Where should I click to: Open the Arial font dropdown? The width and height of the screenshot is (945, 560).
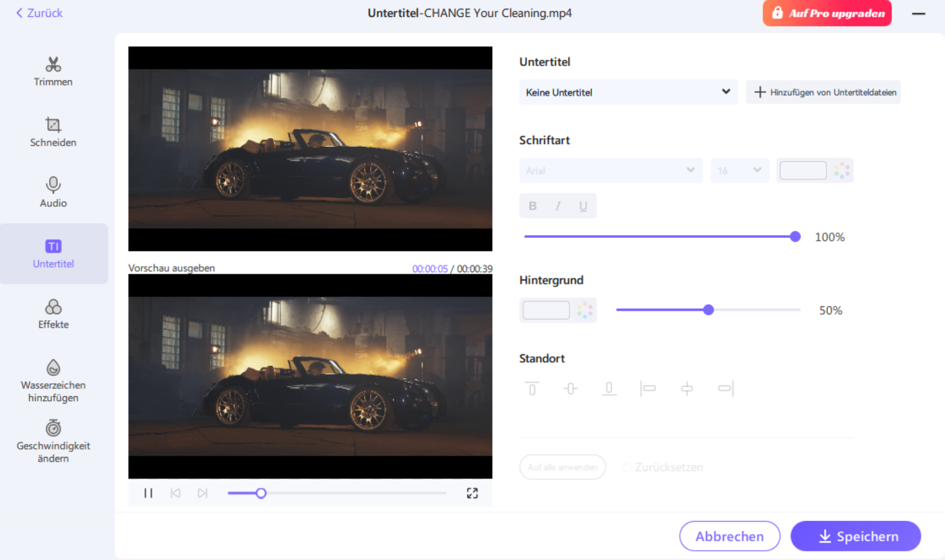coord(611,170)
